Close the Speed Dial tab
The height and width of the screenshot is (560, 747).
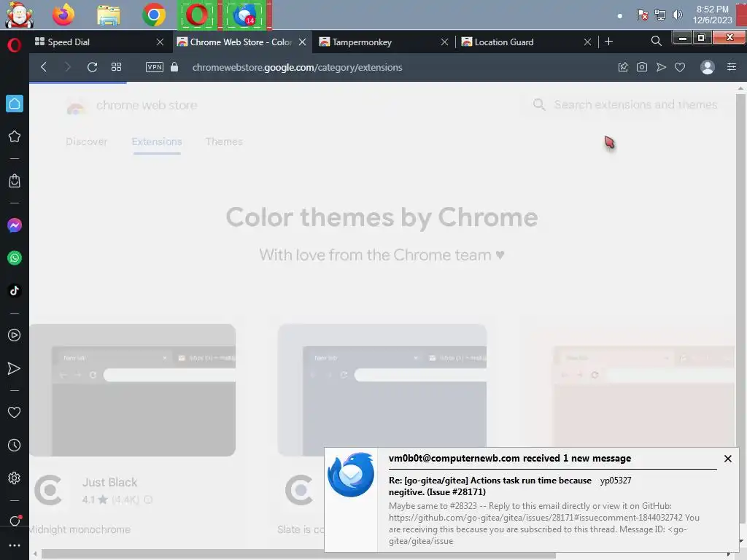click(160, 42)
